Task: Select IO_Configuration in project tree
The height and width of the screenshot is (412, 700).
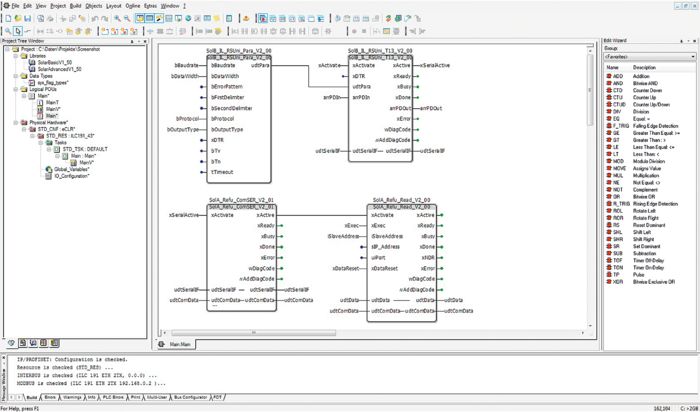Action: (72, 176)
